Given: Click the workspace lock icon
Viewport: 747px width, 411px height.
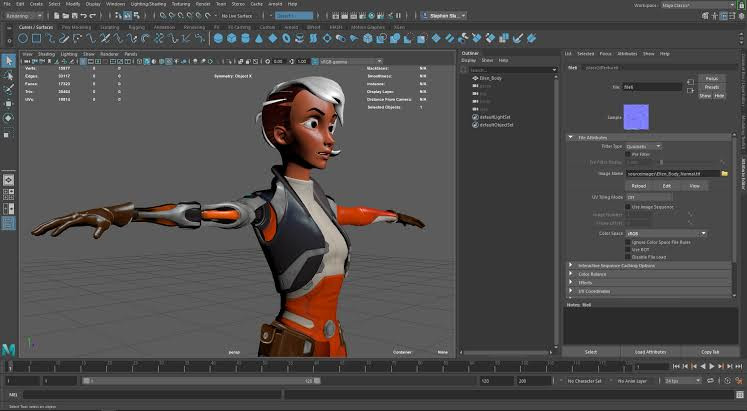Looking at the screenshot, I should click(x=740, y=4).
